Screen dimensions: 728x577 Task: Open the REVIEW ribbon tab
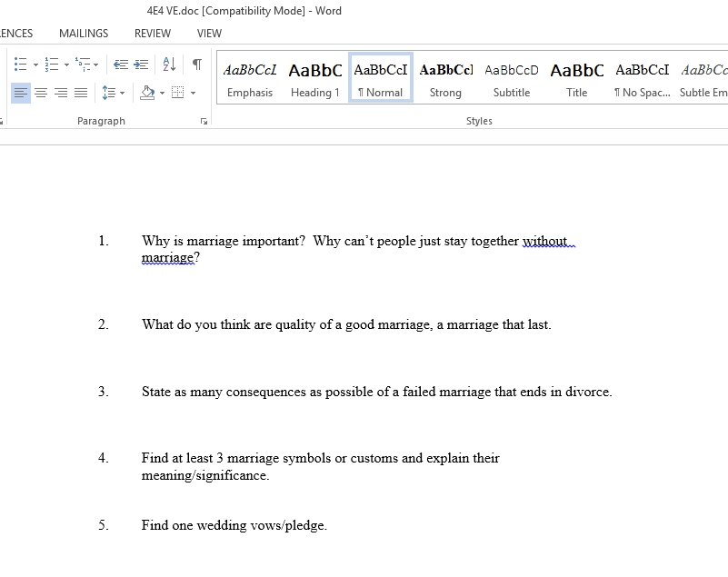pos(153,34)
